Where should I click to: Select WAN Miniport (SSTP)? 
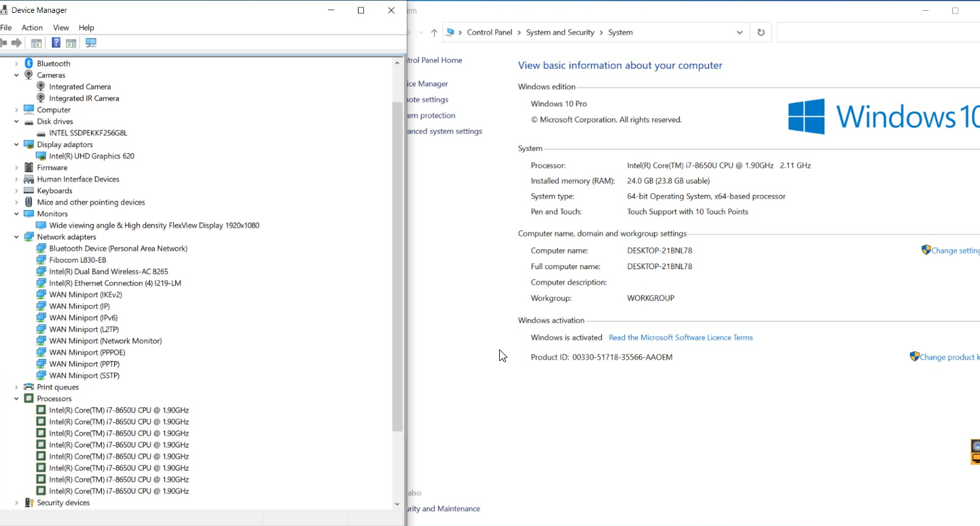coord(84,375)
